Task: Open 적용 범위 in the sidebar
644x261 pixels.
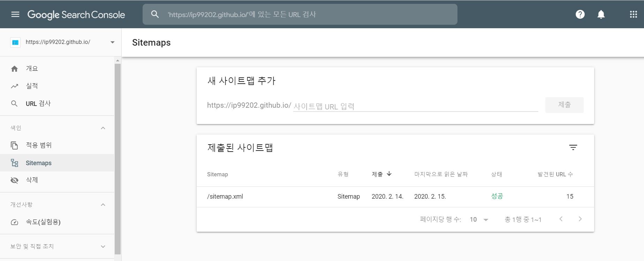Action: click(57, 145)
